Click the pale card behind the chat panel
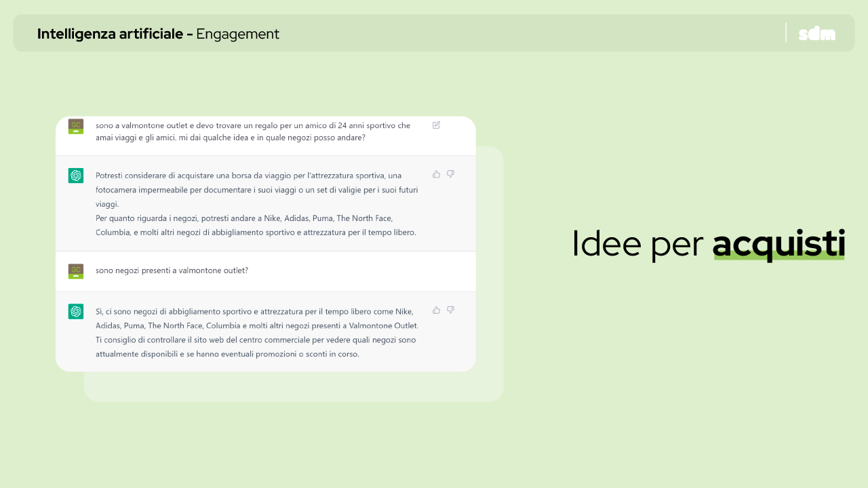The height and width of the screenshot is (488, 868). [292, 387]
